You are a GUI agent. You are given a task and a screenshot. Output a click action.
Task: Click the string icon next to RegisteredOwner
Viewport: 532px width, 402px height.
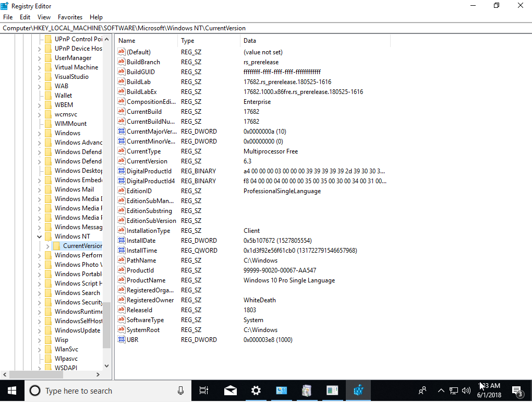click(x=121, y=300)
